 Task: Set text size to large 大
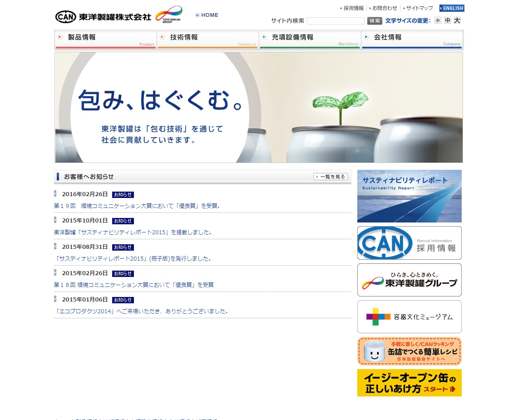[457, 20]
